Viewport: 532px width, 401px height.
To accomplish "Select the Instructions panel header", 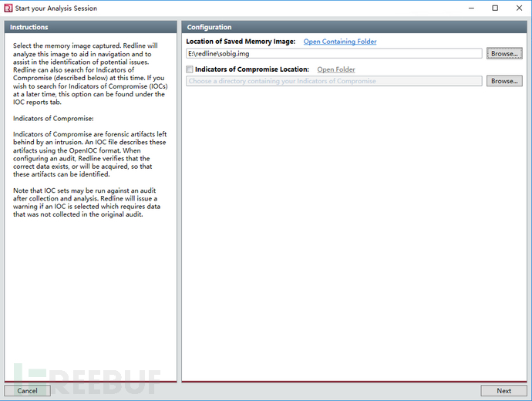I will point(90,27).
